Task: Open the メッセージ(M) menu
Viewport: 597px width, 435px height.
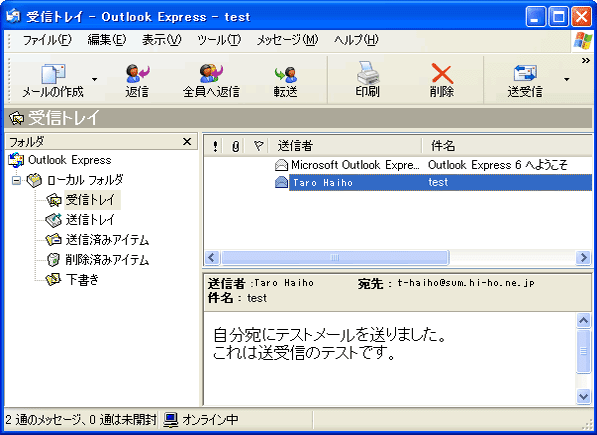Action: 287,40
